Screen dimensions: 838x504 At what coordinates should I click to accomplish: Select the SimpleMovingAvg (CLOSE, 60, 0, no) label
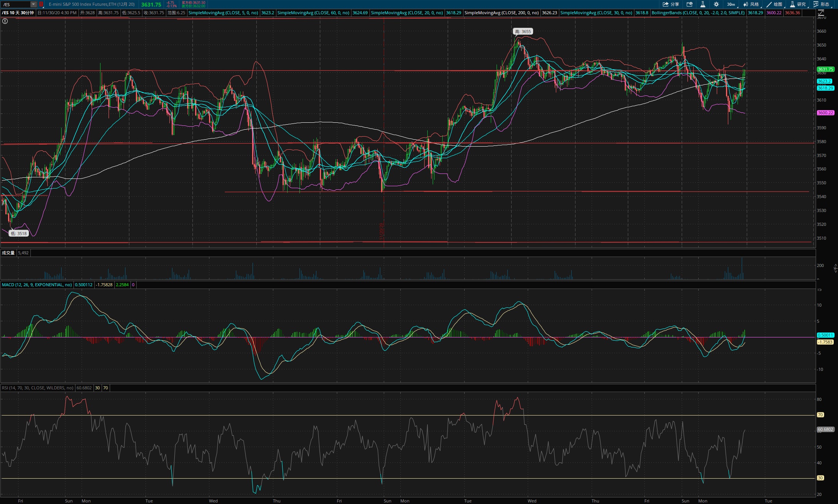pos(313,13)
